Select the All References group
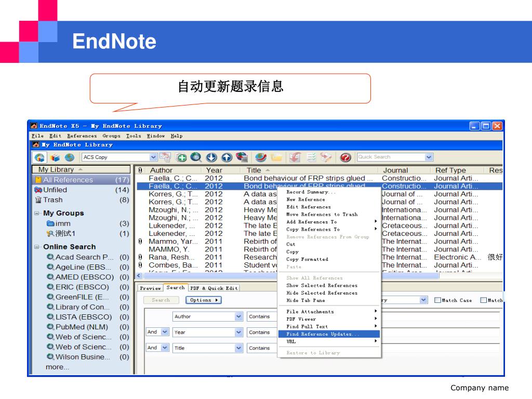This screenshot has width=532, height=399. (x=82, y=180)
